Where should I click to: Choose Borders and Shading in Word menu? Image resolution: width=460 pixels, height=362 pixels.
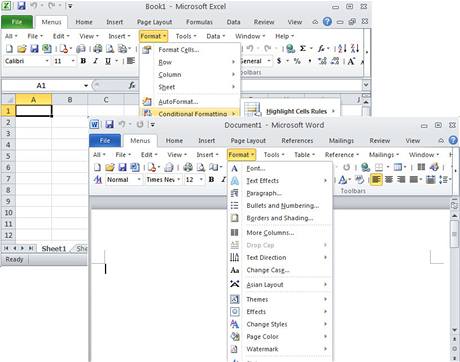(x=279, y=218)
